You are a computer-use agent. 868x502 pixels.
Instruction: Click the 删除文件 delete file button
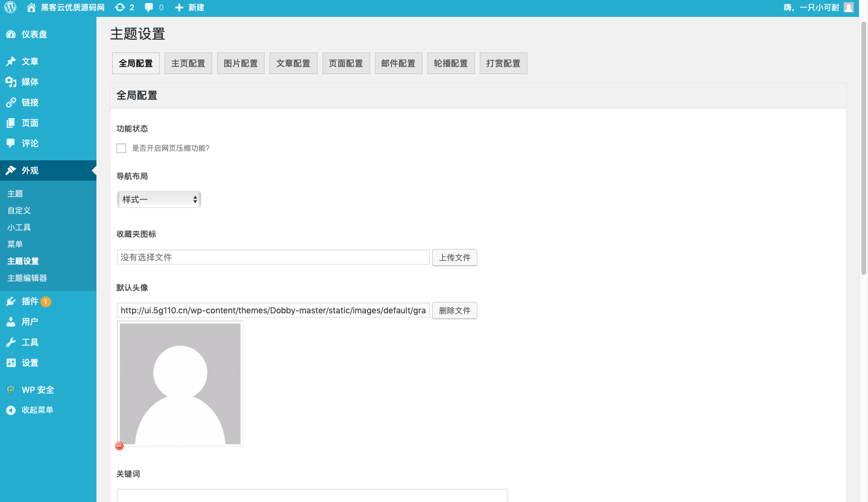point(454,311)
